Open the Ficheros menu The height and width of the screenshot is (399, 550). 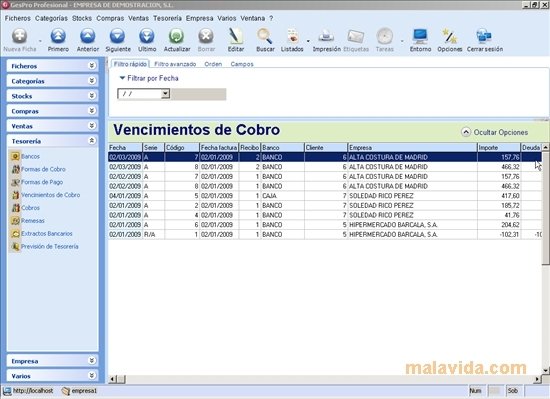coord(18,18)
